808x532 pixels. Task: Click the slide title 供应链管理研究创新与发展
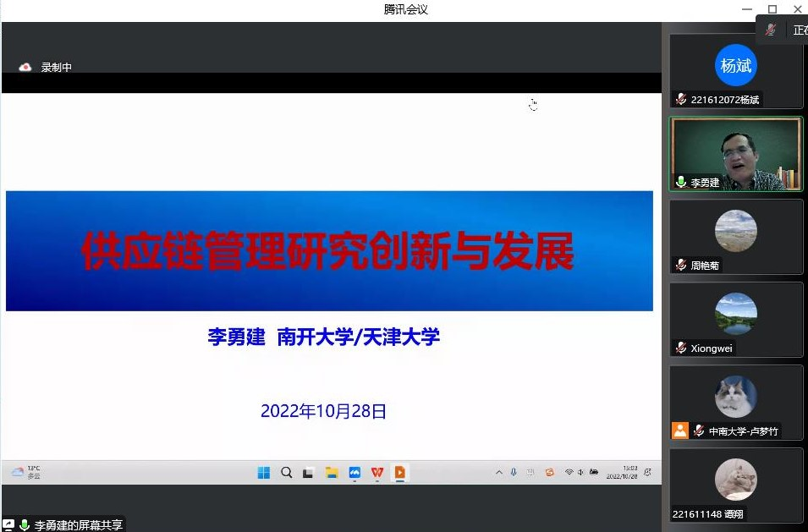(x=328, y=250)
